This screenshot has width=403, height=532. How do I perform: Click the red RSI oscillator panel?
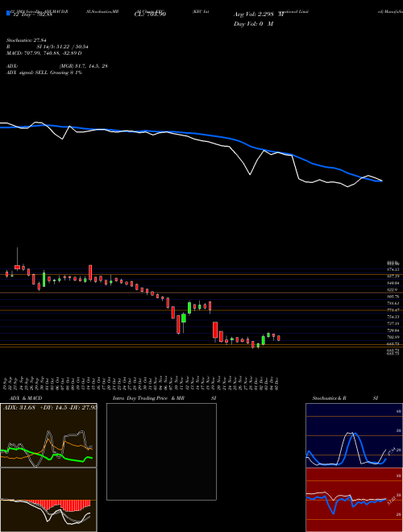point(354,500)
